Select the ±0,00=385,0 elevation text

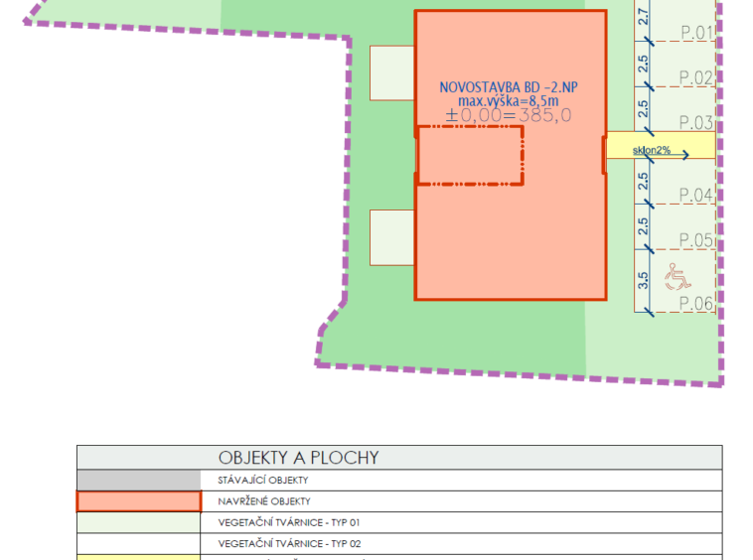click(x=508, y=115)
